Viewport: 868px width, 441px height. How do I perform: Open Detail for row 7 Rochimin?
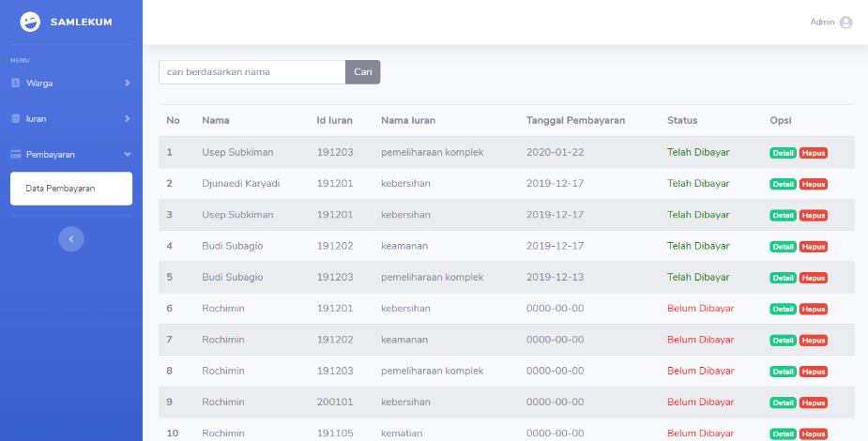783,341
